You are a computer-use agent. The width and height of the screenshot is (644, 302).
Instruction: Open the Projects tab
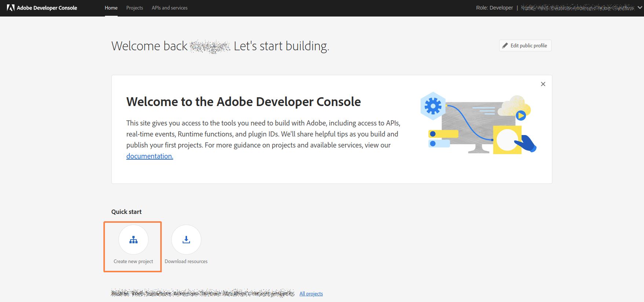pos(135,8)
